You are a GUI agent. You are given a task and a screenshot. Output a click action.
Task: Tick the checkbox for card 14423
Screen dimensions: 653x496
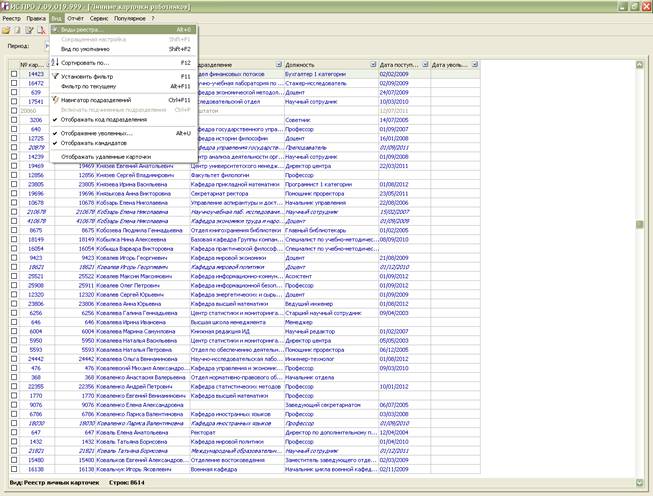14,74
